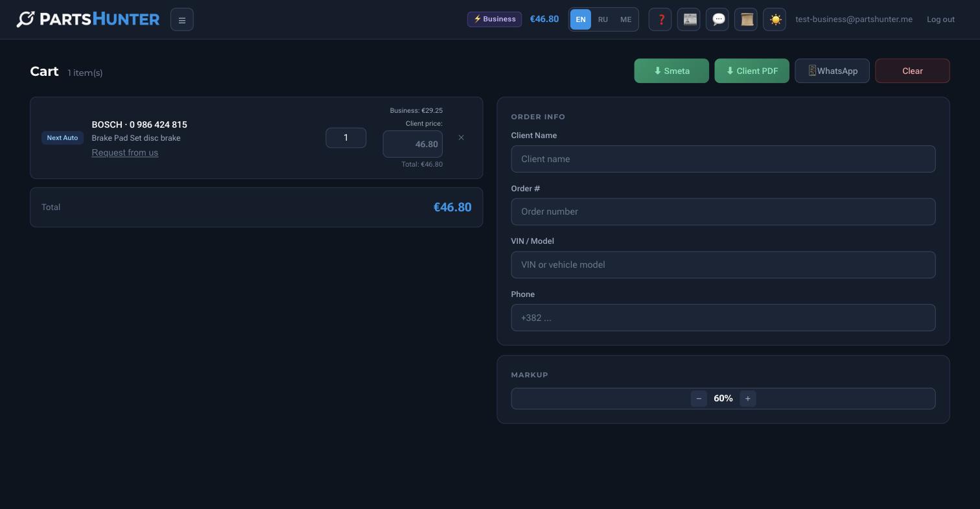The image size is (980, 509).
Task: Open the news newspaper icon
Action: pos(689,19)
